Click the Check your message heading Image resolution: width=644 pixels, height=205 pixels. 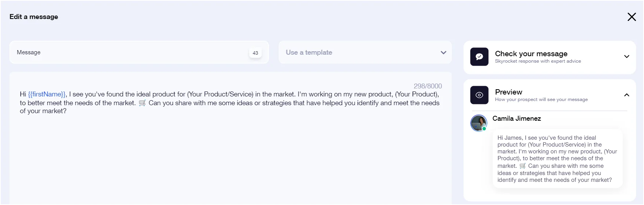point(531,54)
